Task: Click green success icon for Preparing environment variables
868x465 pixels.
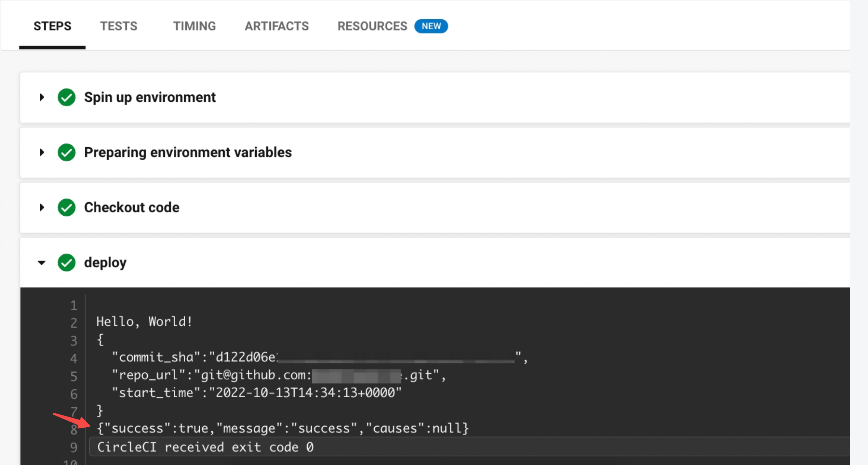Action: (66, 152)
